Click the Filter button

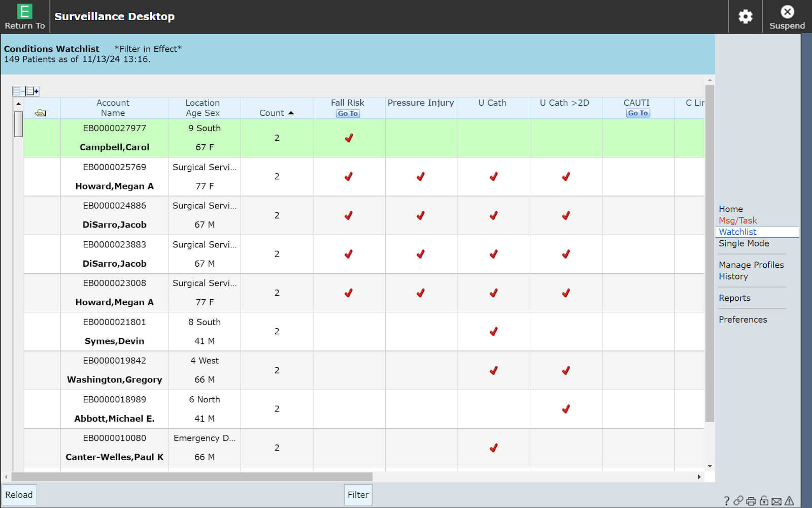coord(358,494)
